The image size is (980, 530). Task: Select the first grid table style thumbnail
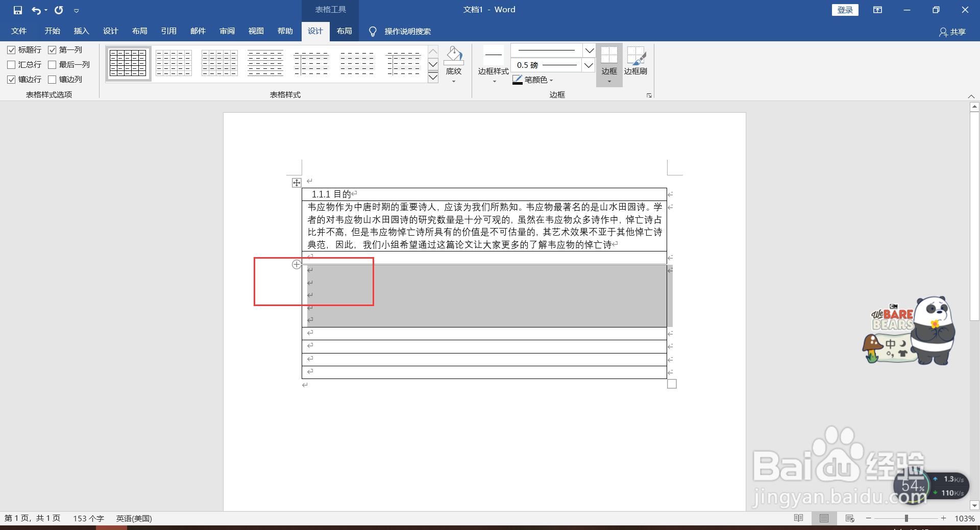coord(128,63)
